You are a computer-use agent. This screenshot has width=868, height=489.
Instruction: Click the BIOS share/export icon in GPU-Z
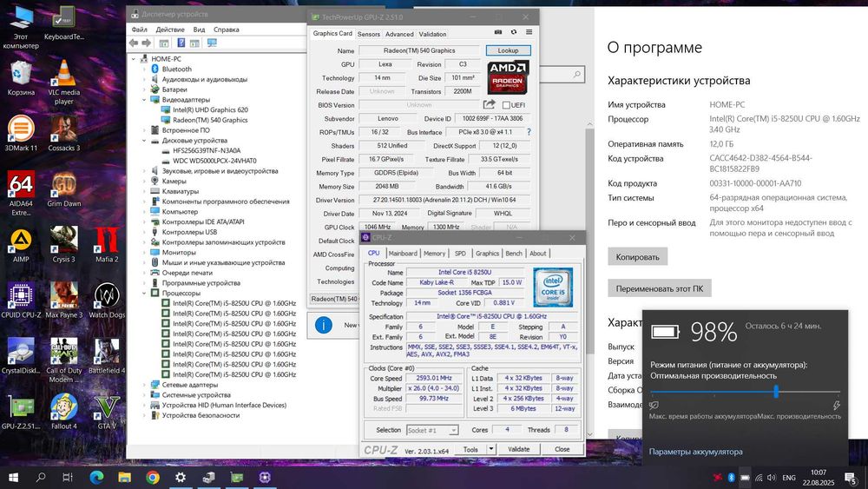pyautogui.click(x=489, y=104)
